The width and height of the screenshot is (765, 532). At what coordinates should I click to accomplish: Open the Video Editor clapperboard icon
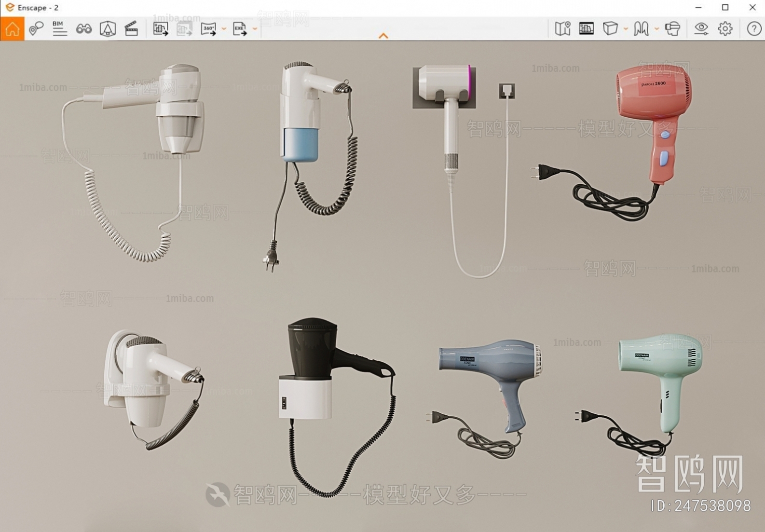click(x=131, y=29)
